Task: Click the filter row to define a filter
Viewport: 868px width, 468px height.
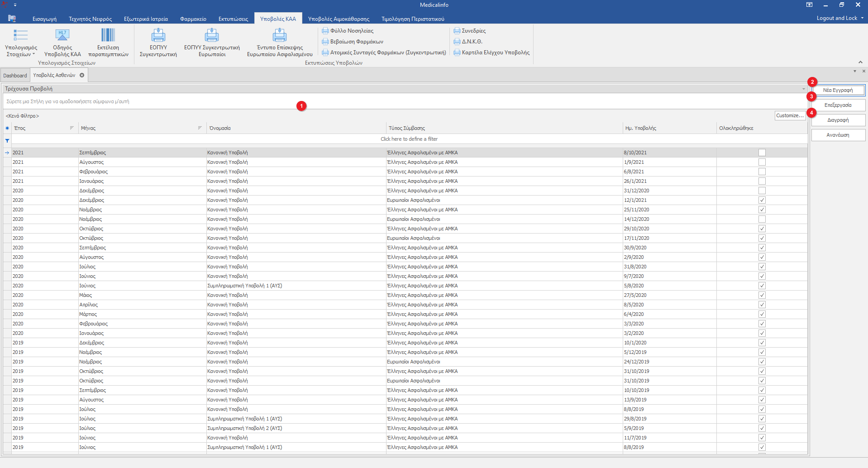Action: click(x=409, y=139)
